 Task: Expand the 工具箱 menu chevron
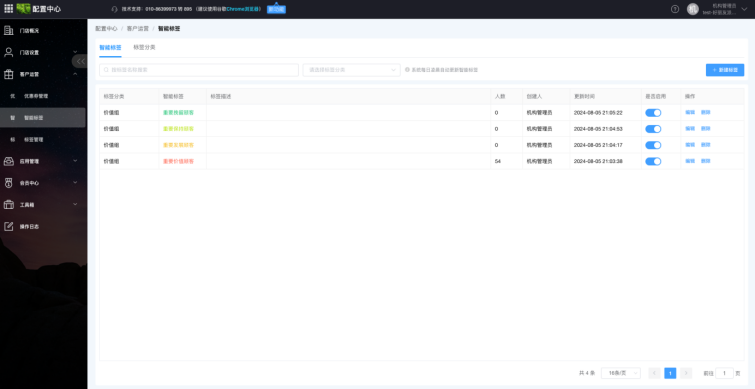(x=75, y=205)
